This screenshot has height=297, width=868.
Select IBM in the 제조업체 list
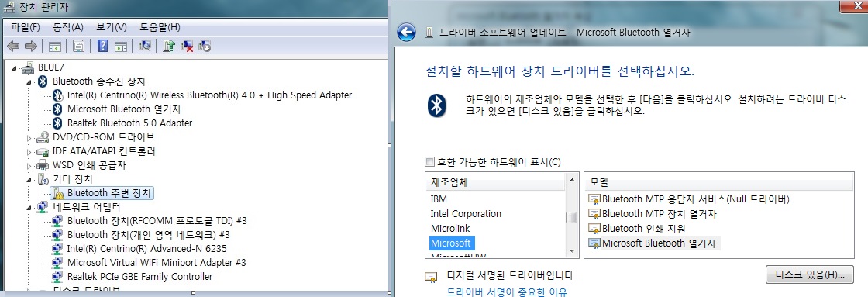(x=439, y=199)
